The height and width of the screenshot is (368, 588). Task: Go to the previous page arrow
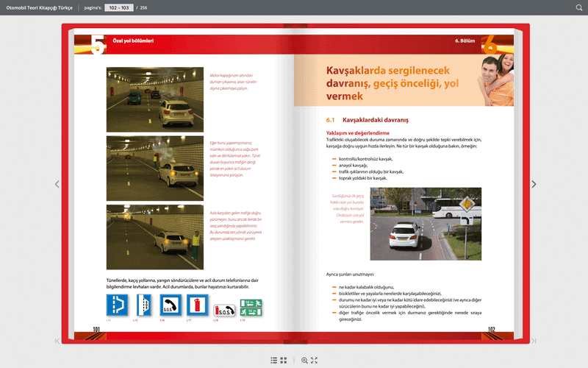[x=57, y=184]
